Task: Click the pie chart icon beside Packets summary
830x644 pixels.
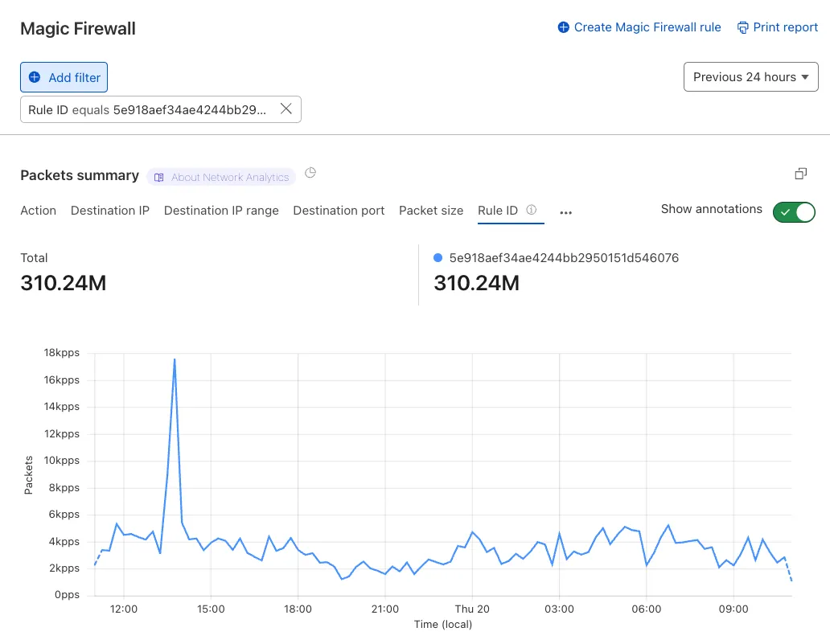Action: pos(311,173)
